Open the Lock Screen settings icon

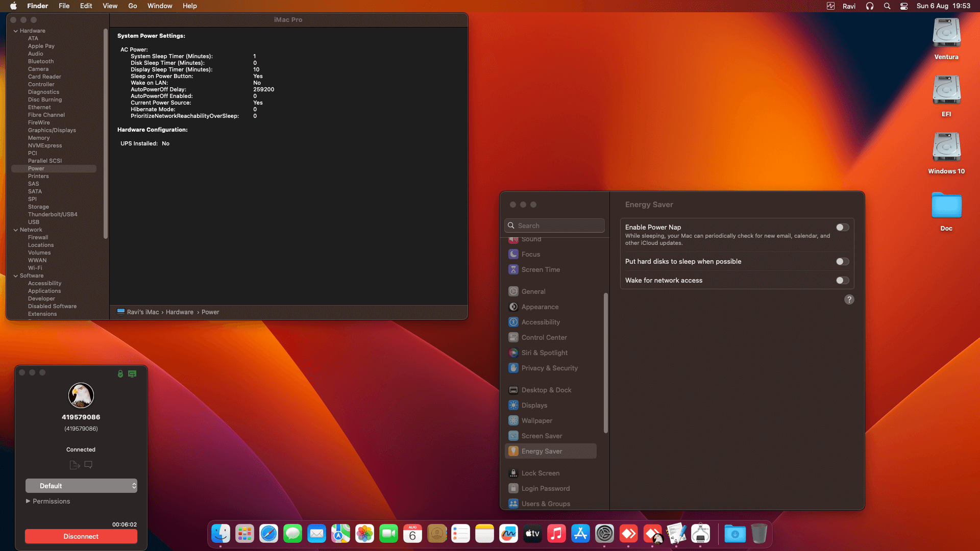(513, 473)
